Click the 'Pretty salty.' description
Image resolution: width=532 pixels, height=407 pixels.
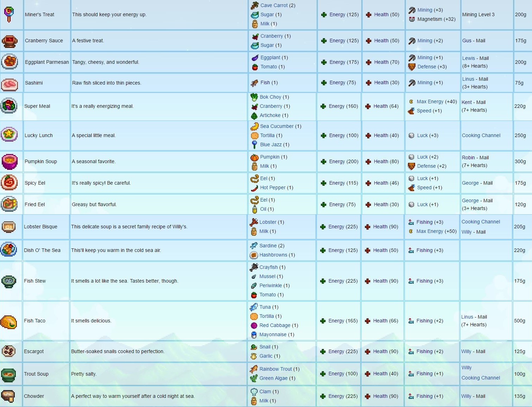coord(84,374)
